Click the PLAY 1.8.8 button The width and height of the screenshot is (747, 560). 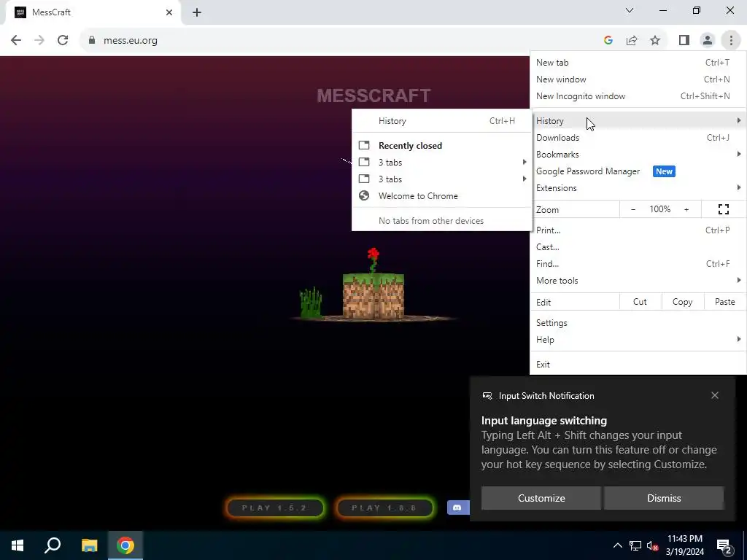click(x=385, y=507)
